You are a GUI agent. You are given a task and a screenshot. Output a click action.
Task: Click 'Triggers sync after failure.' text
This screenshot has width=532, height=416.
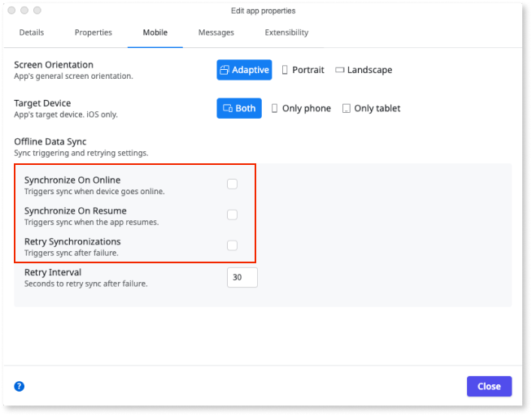click(x=72, y=253)
